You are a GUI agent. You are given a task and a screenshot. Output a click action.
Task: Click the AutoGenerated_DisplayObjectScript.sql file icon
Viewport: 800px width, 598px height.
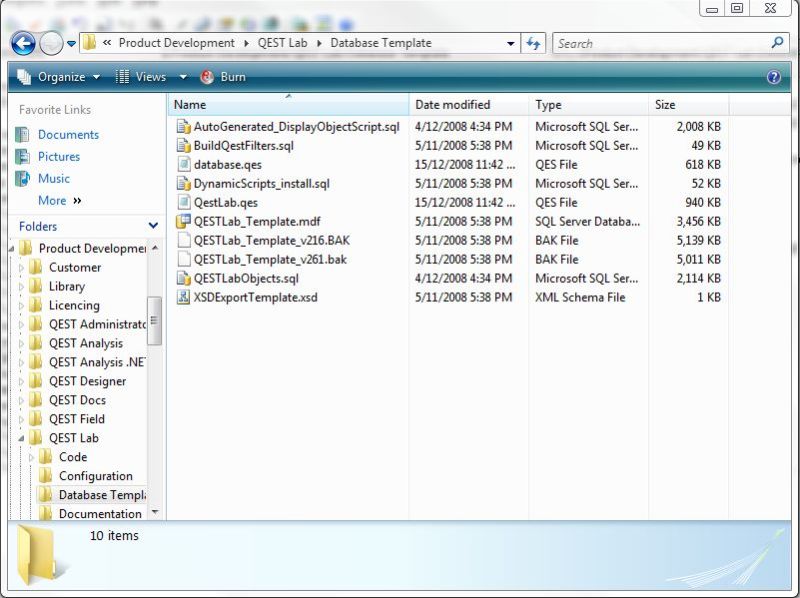pyautogui.click(x=183, y=127)
